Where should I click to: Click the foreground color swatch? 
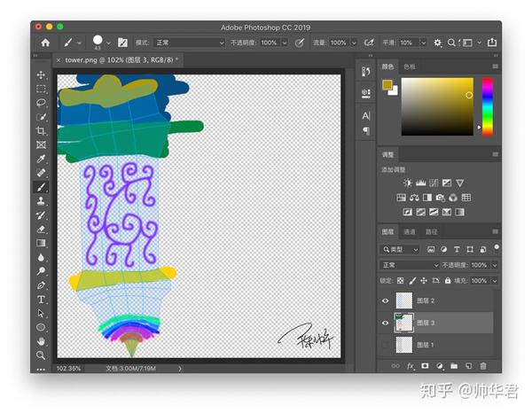387,85
